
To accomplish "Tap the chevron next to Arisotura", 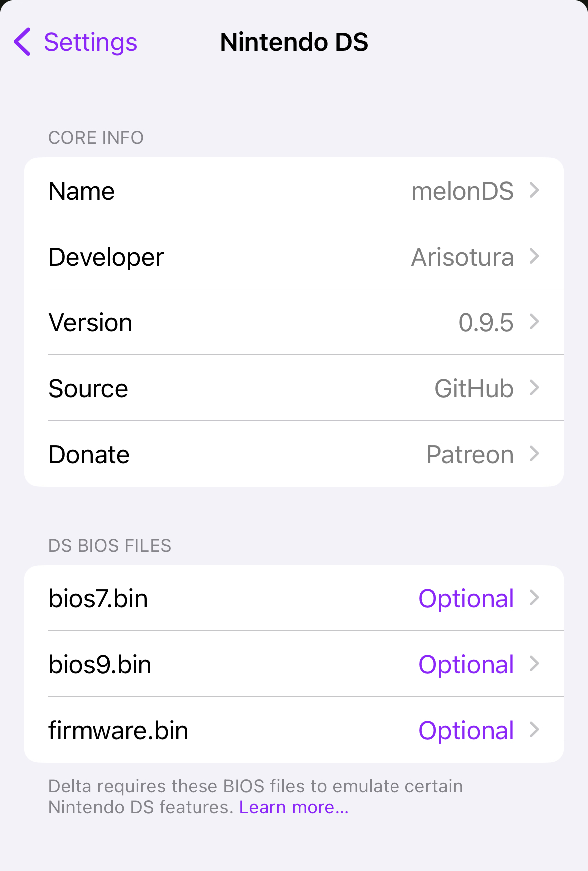I will coord(534,256).
